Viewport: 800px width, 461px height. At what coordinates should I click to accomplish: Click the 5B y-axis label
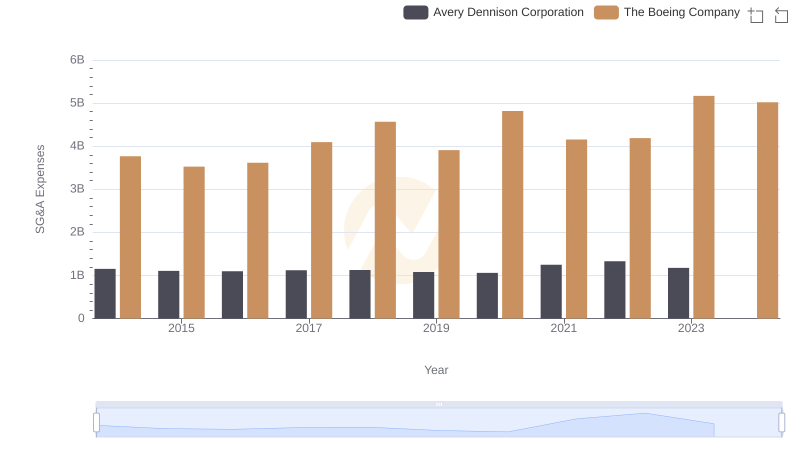77,103
